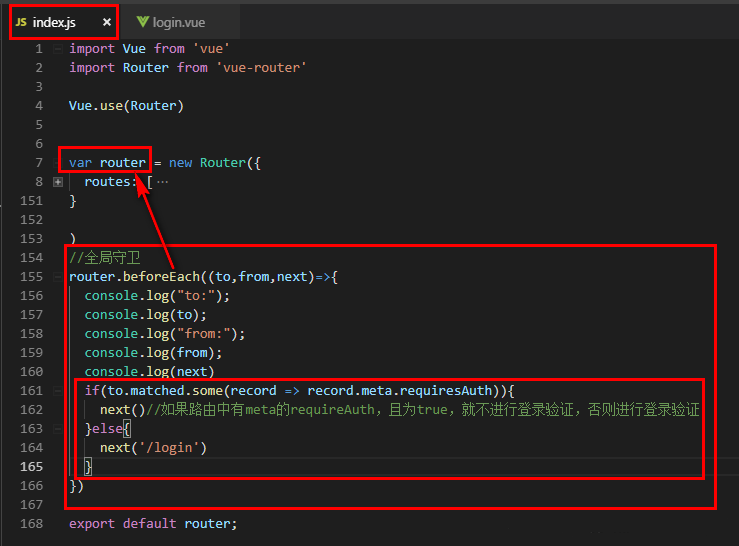Click Vue.use(Router) on line 4
This screenshot has height=546, width=739.
pyautogui.click(x=126, y=106)
